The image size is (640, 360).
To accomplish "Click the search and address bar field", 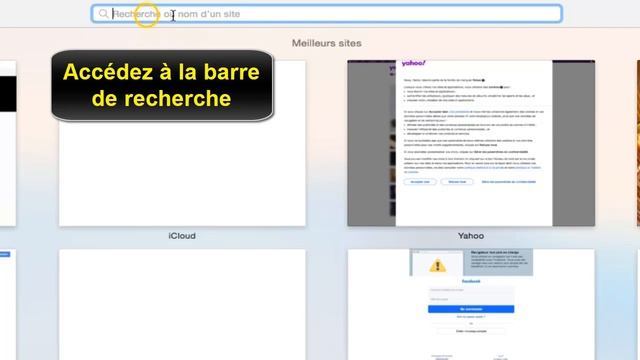I will point(327,14).
